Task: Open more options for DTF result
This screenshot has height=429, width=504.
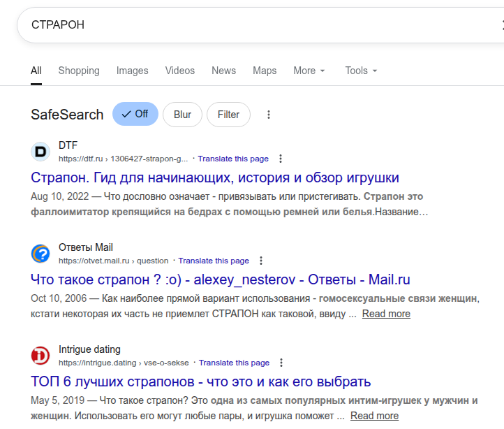Action: point(281,159)
